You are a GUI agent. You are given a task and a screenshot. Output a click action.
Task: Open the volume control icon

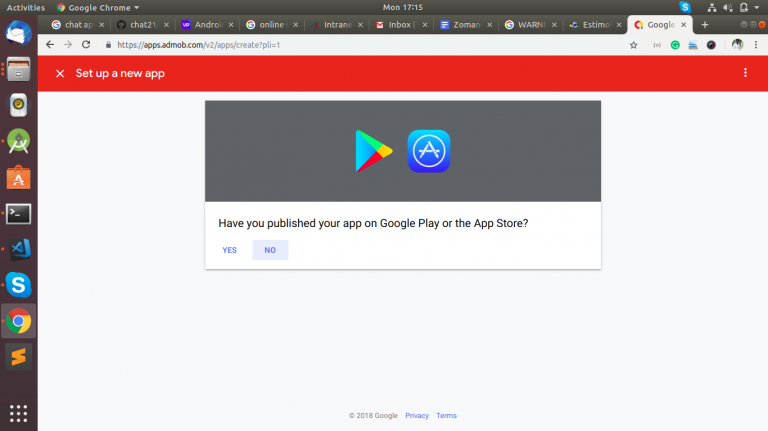(x=728, y=7)
